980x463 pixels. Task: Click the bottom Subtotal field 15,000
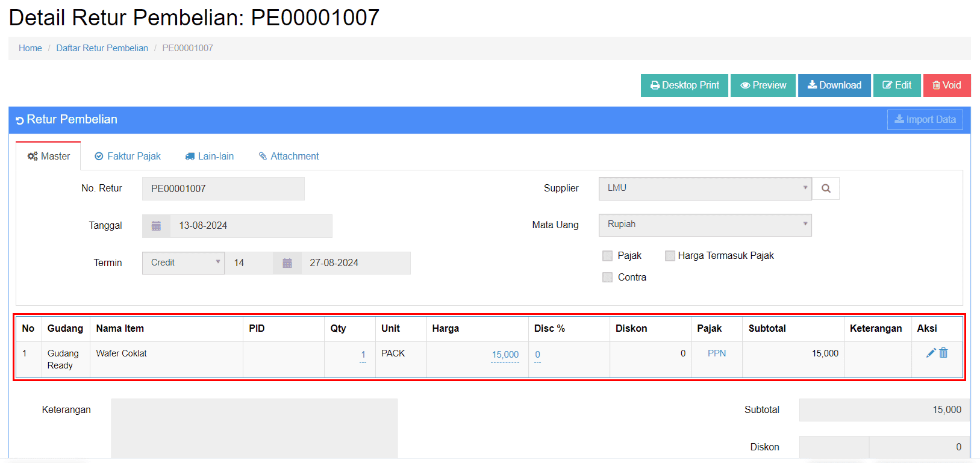[884, 410]
